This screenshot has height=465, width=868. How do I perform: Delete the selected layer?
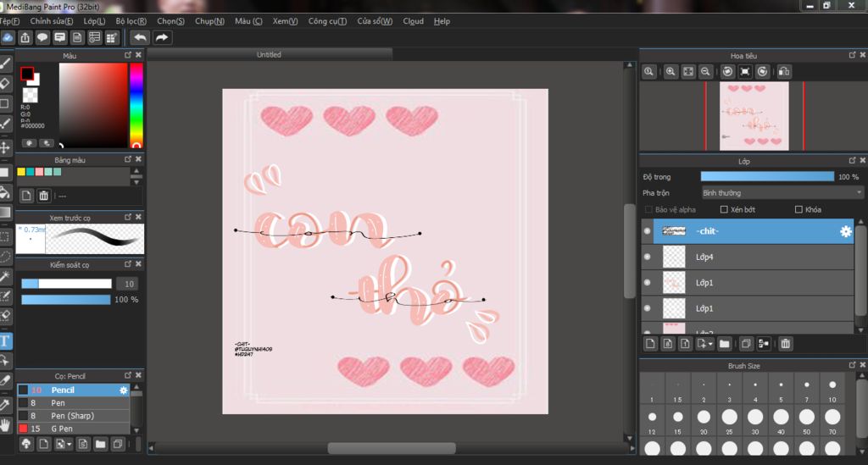(x=785, y=344)
